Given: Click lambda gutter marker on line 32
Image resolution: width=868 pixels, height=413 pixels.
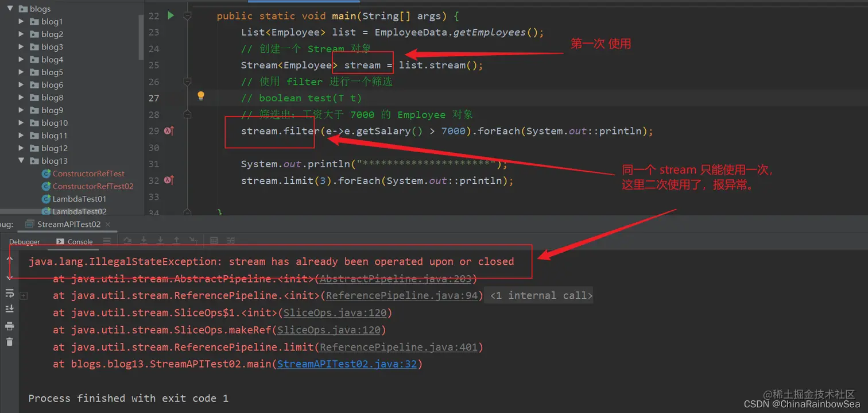Looking at the screenshot, I should tap(169, 180).
